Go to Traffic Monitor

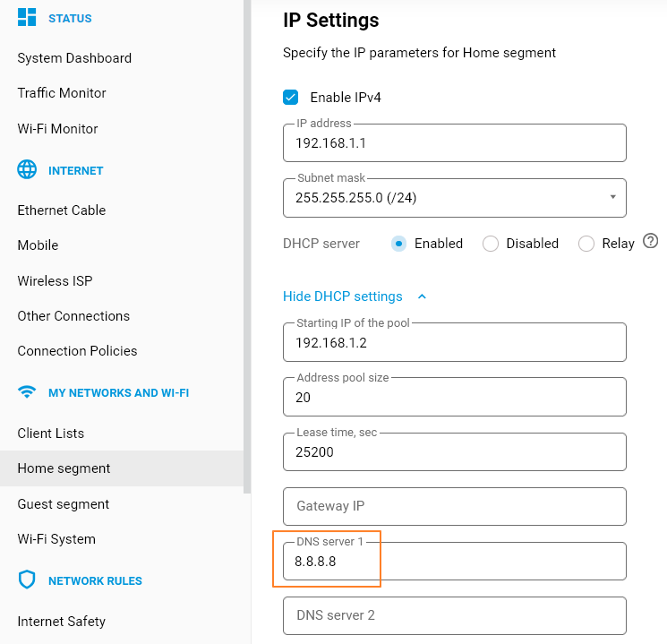point(62,93)
